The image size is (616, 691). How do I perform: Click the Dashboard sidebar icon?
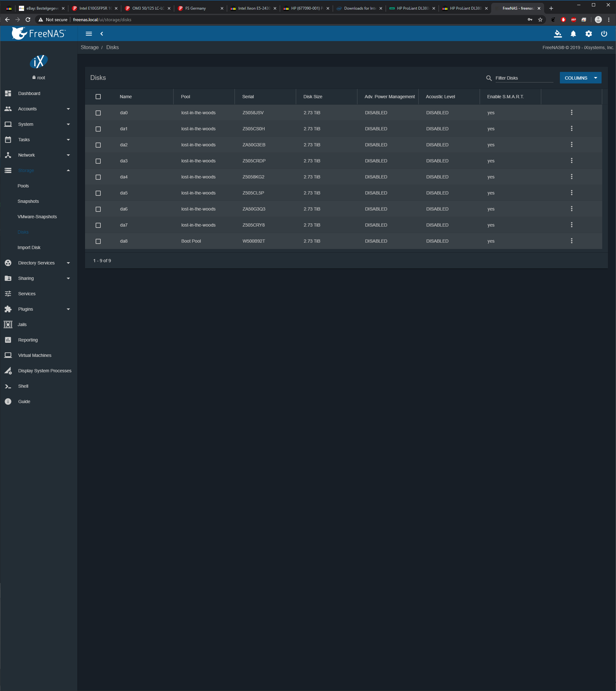(8, 93)
